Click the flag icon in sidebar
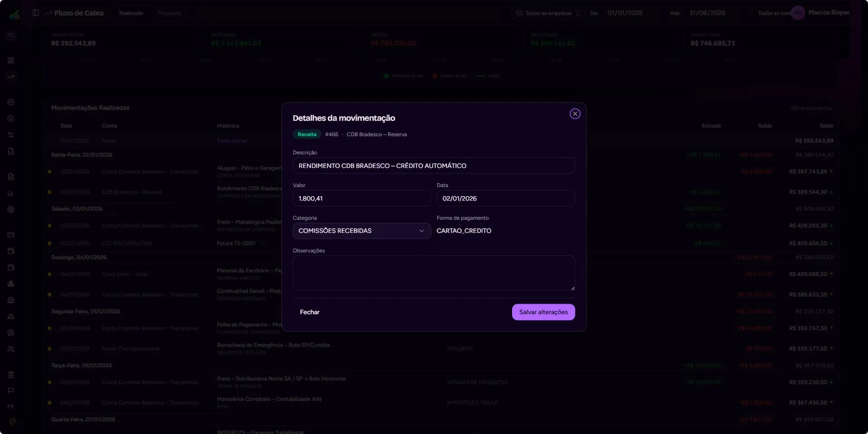The height and width of the screenshot is (434, 868). [x=11, y=391]
